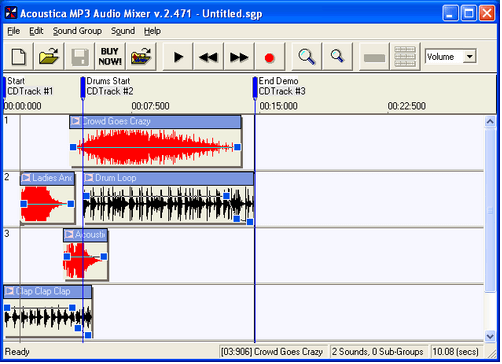Open the Edit menu
Viewport: 502px width, 364px height.
point(36,31)
